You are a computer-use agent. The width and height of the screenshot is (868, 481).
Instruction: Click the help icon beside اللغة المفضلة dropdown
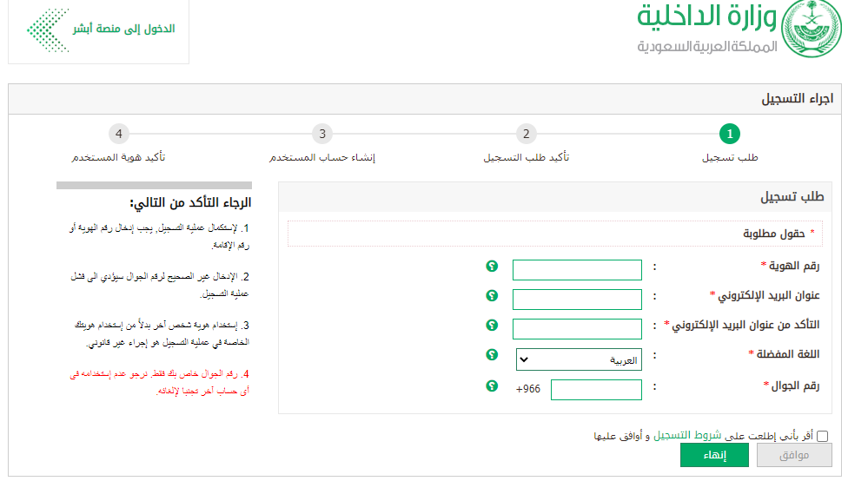click(492, 354)
